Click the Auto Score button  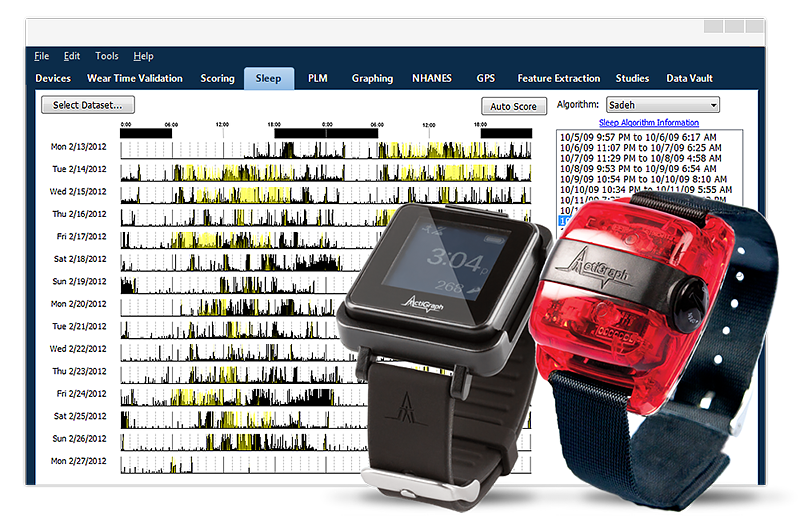(514, 106)
